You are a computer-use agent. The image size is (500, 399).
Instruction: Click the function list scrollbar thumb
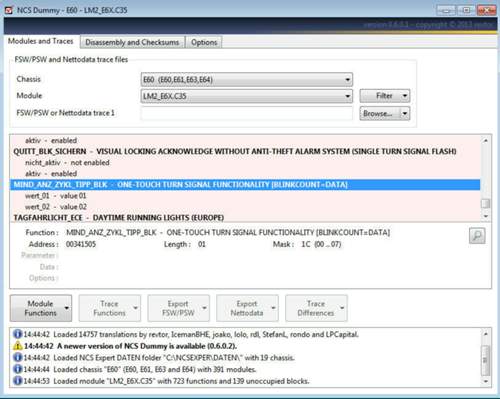tap(486, 203)
